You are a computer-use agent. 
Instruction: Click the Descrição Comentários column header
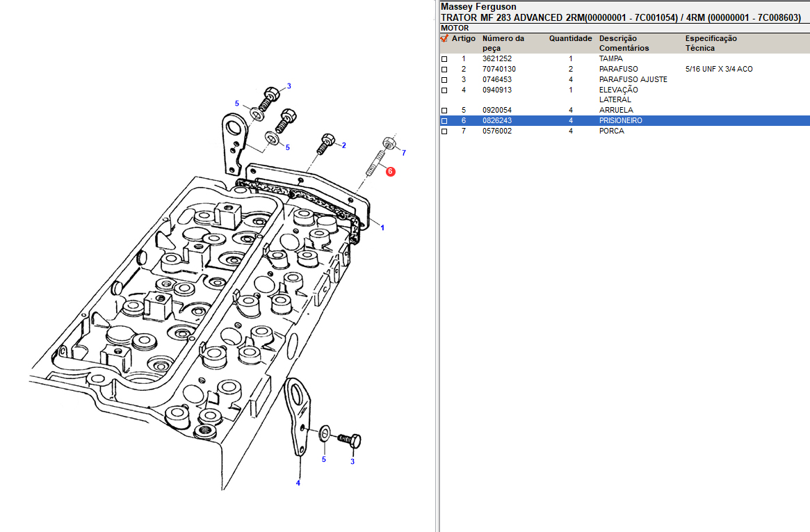point(624,43)
